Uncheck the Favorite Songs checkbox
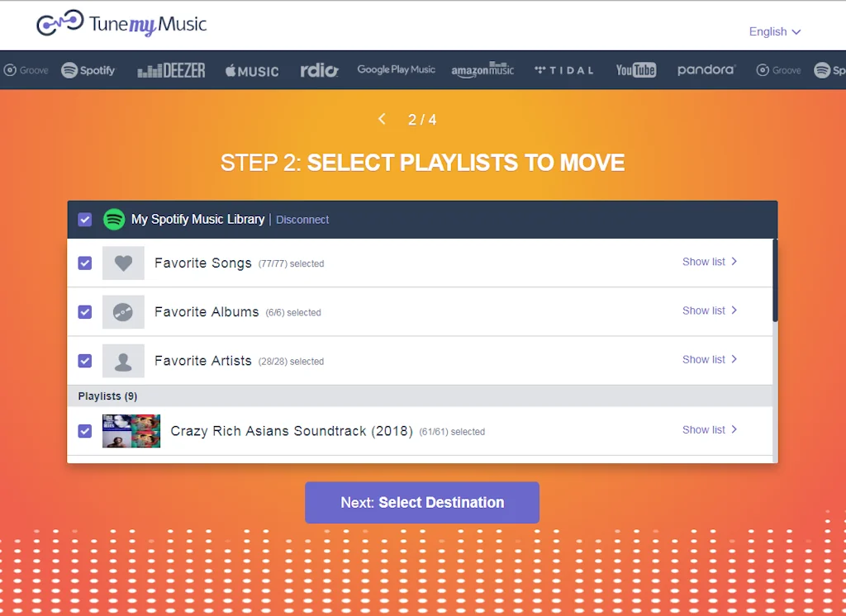 click(x=84, y=263)
